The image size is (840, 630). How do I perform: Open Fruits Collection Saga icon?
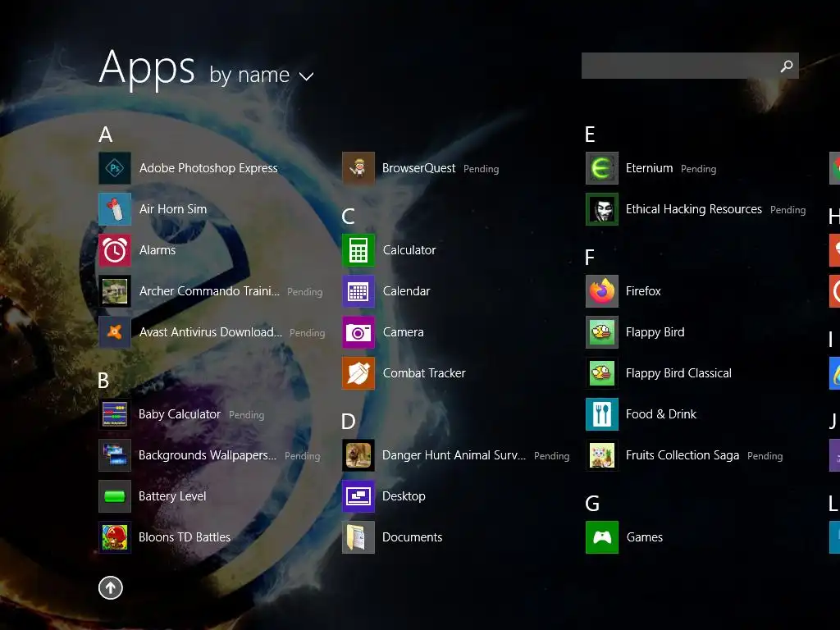(x=602, y=455)
